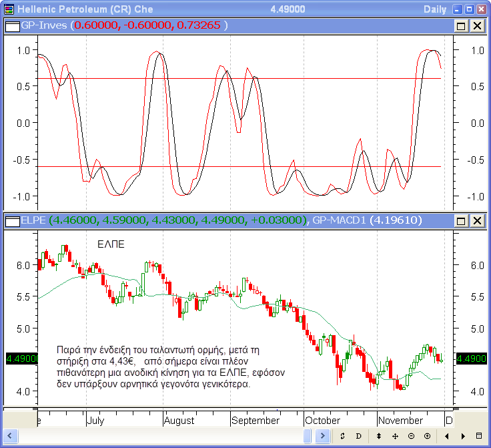Zoom in with the plus magnifier icon

(427, 436)
